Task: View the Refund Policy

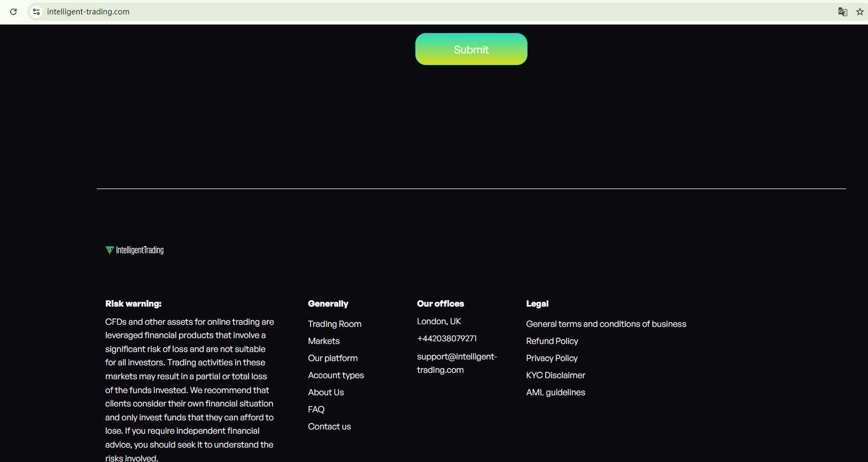Action: coord(552,341)
